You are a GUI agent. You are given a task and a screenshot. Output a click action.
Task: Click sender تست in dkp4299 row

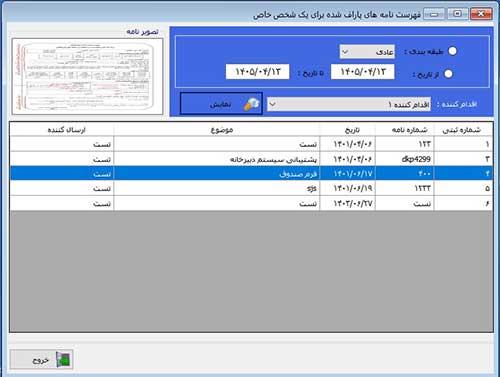(62, 159)
